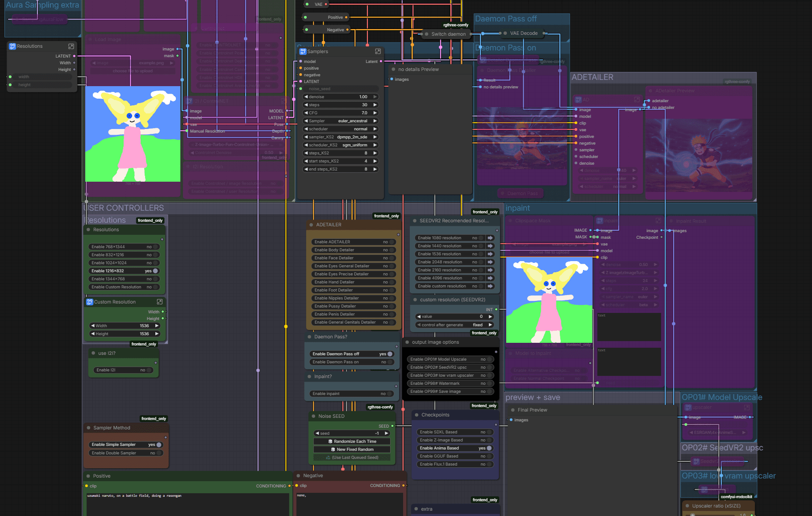Click the expand icon on the top-left Resolutions node
812x516 pixels.
click(x=71, y=46)
